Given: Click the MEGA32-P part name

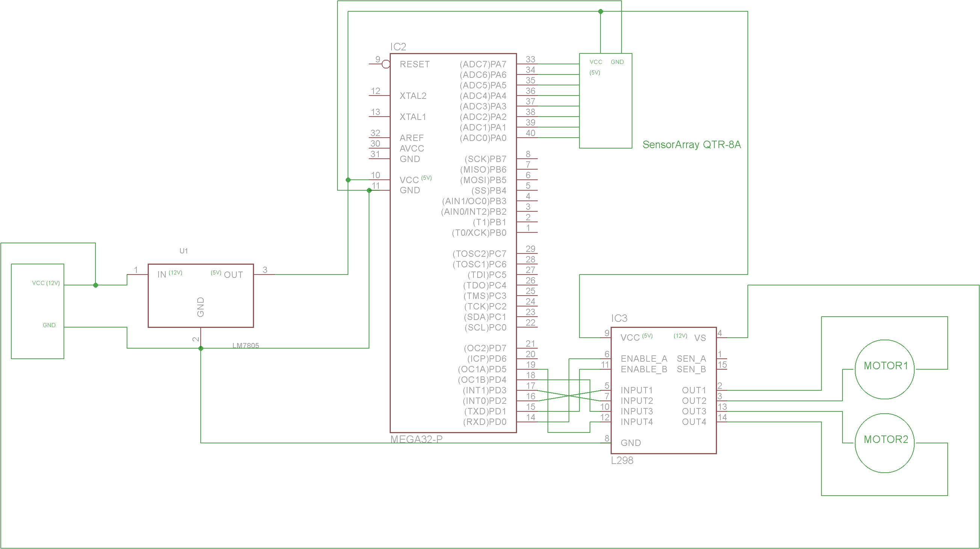Looking at the screenshot, I should [x=417, y=439].
